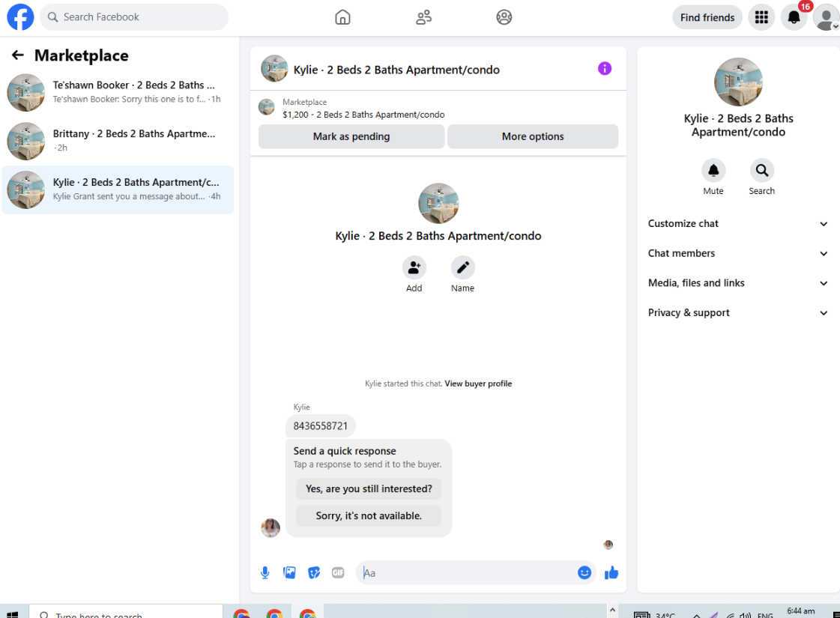The height and width of the screenshot is (618, 840).
Task: Edit chat name with the Name pencil icon
Action: [462, 267]
